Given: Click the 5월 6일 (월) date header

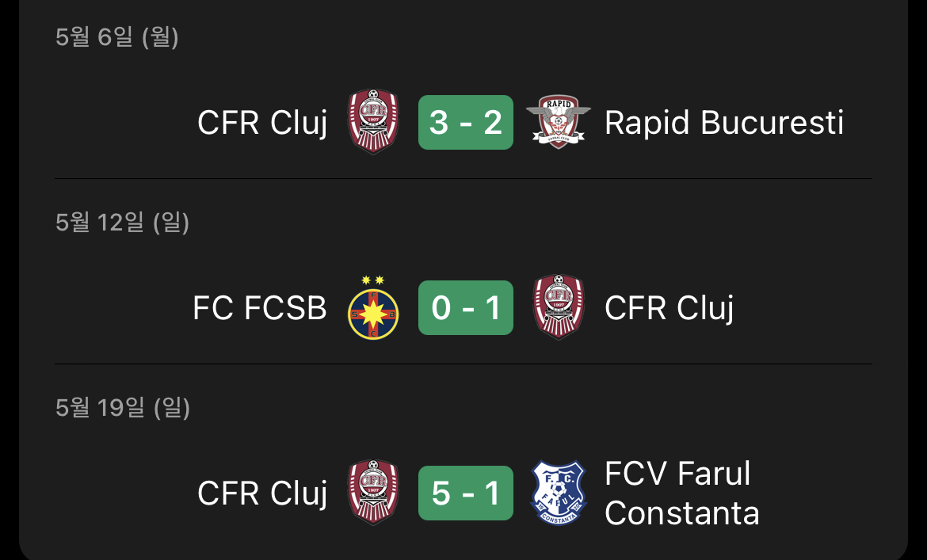Looking at the screenshot, I should (117, 37).
